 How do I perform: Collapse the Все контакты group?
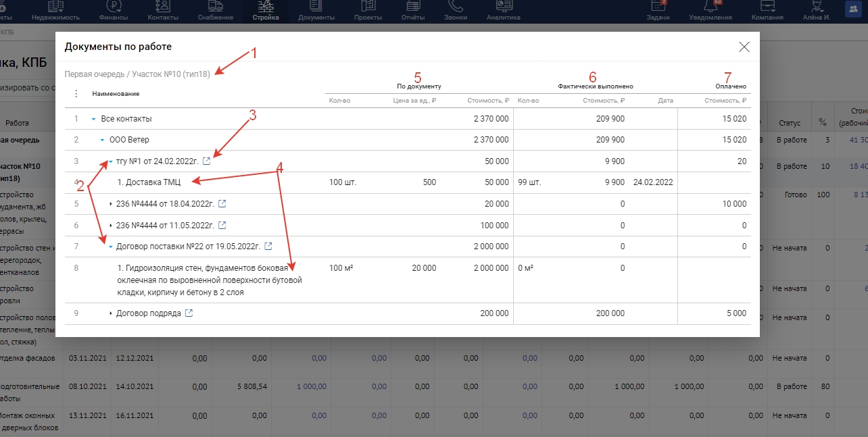tap(94, 119)
